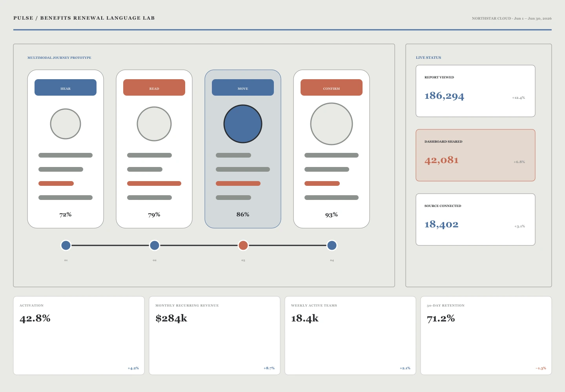565x392 pixels.
Task: Click the WEEKLY ACTIVE TEAMS label
Action: pyautogui.click(x=314, y=305)
